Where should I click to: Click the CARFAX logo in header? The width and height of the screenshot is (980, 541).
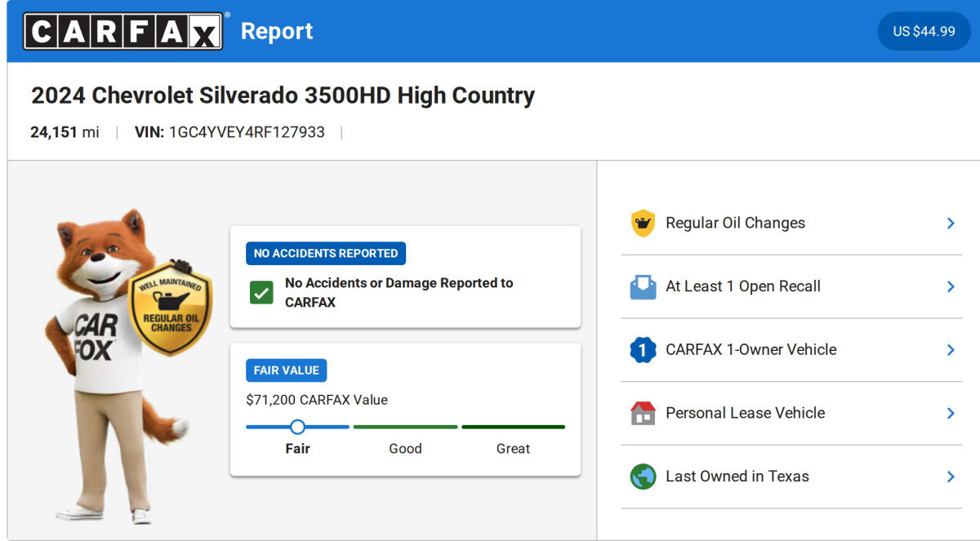[x=122, y=31]
